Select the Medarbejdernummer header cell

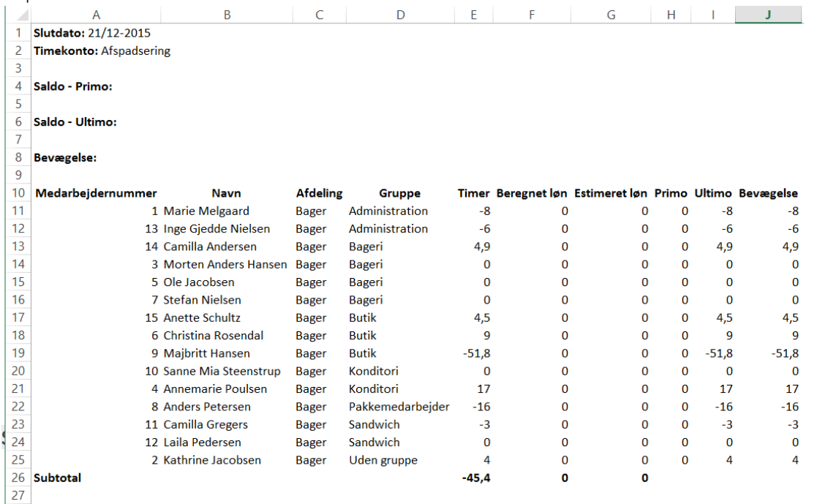(95, 193)
